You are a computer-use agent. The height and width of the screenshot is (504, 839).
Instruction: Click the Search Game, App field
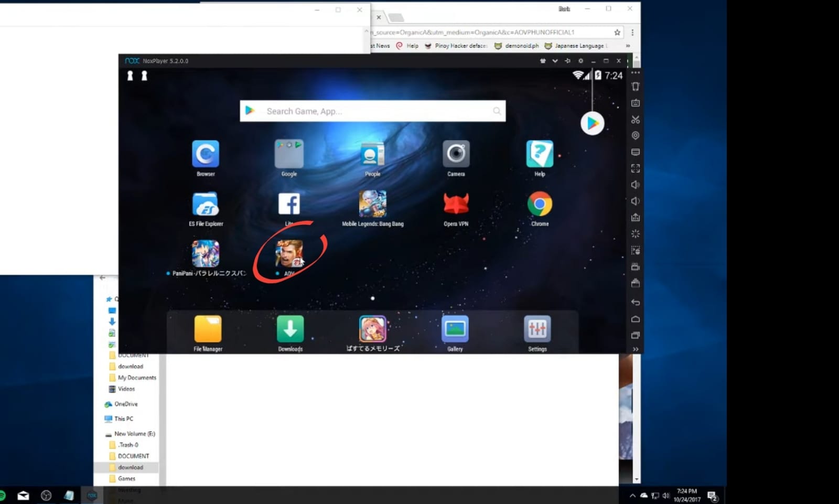tap(372, 111)
